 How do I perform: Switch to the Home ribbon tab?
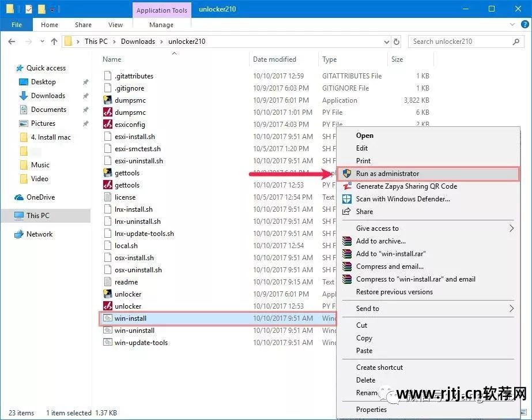50,25
